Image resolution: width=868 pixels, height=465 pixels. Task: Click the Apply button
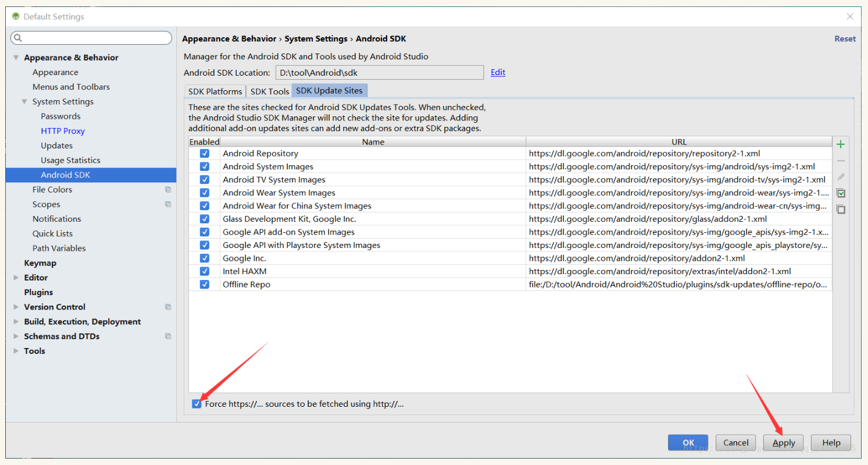[x=784, y=442]
